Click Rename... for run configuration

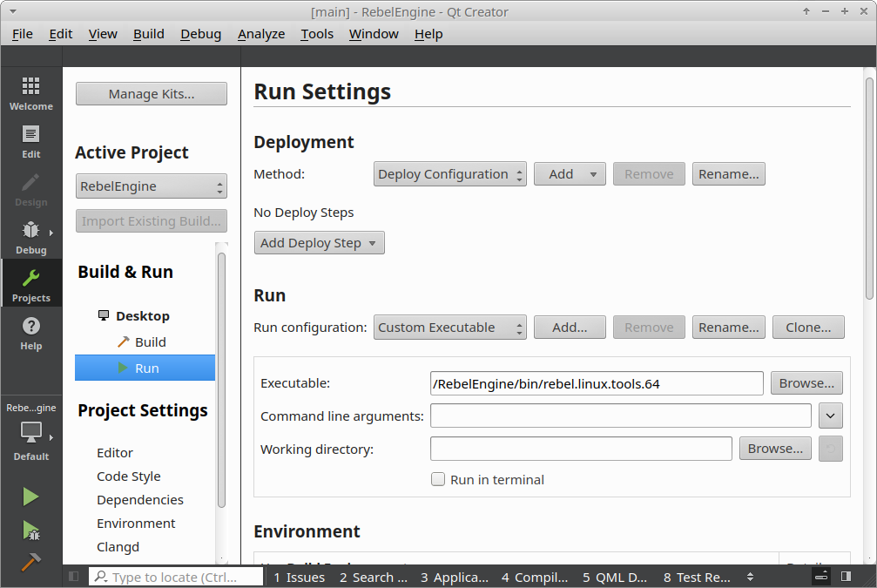click(728, 328)
